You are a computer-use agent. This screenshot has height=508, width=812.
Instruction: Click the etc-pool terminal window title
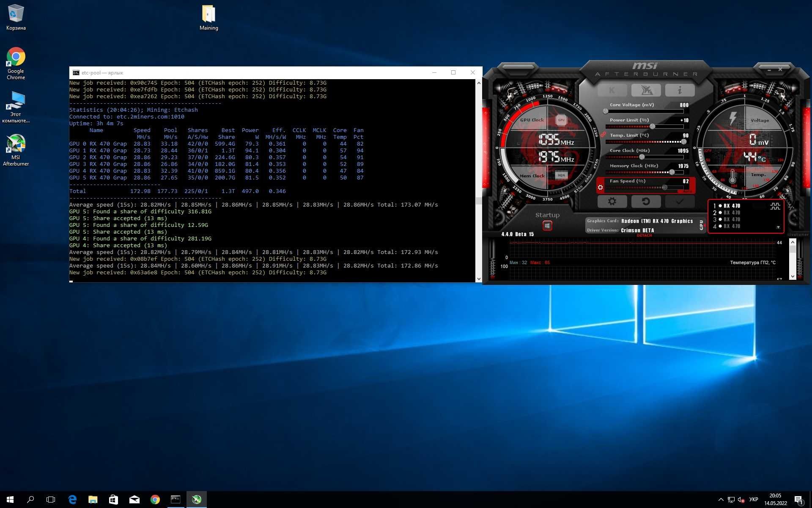(x=102, y=72)
